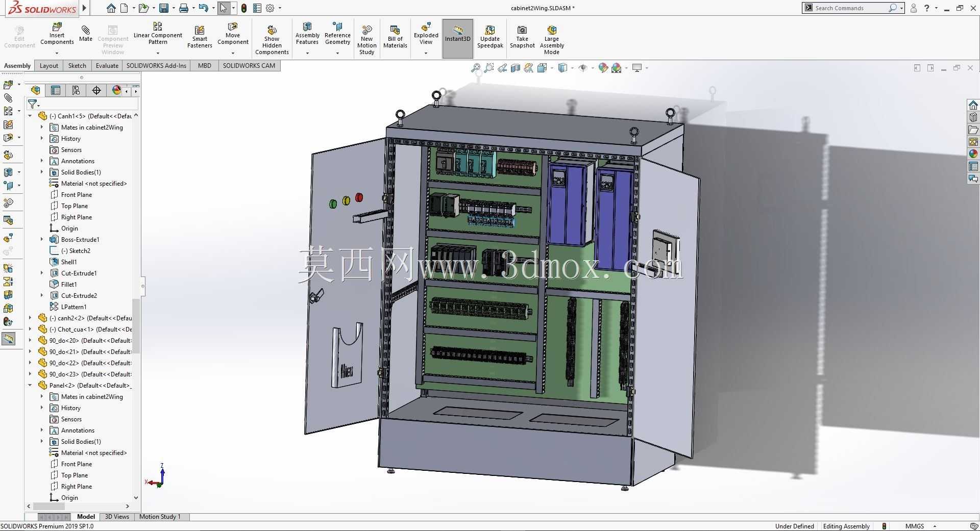
Task: Select (-) Sketch2 in tree
Action: 76,251
